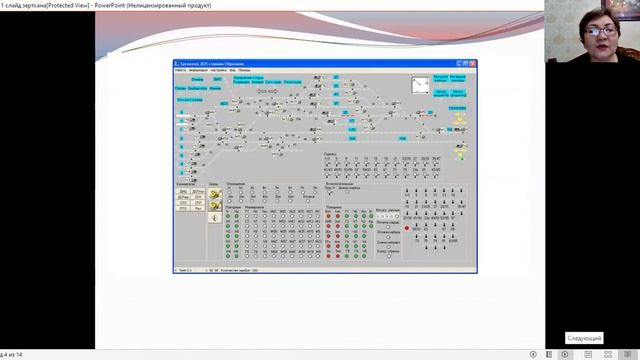Open the slide list menu icon in status bar
640x360 pixels.
549,354
